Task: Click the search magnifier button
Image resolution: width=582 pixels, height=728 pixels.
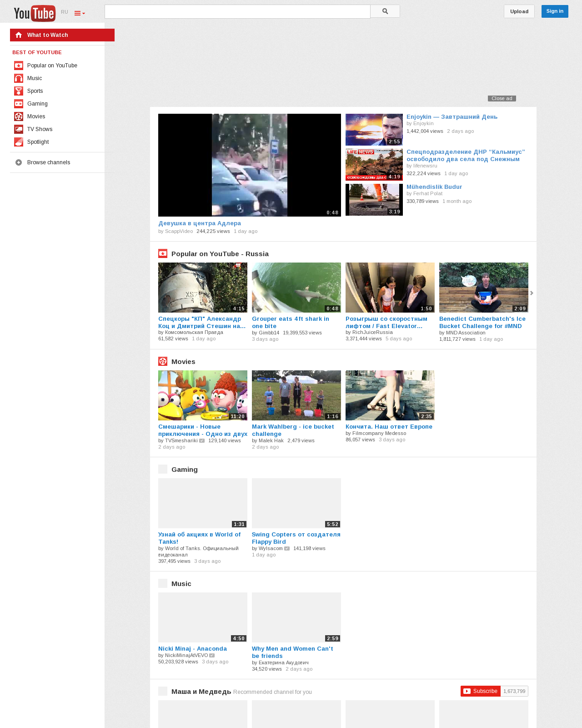Action: pyautogui.click(x=385, y=11)
